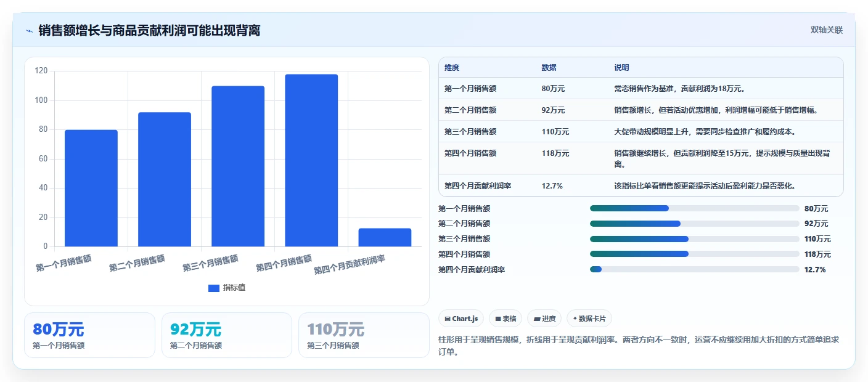Open the 110万元 stat card

(x=364, y=335)
